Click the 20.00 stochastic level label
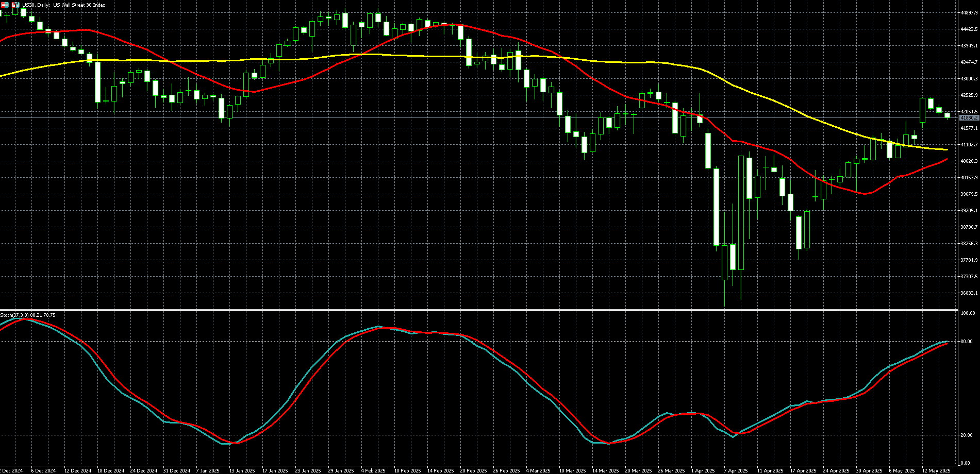Screen dimensions: 980x474 (967, 435)
